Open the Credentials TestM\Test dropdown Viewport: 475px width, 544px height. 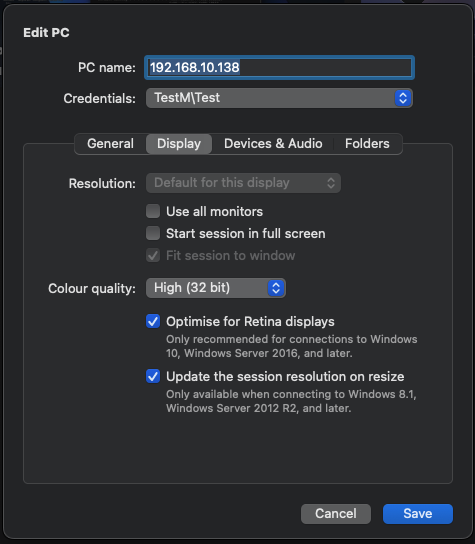[279, 98]
